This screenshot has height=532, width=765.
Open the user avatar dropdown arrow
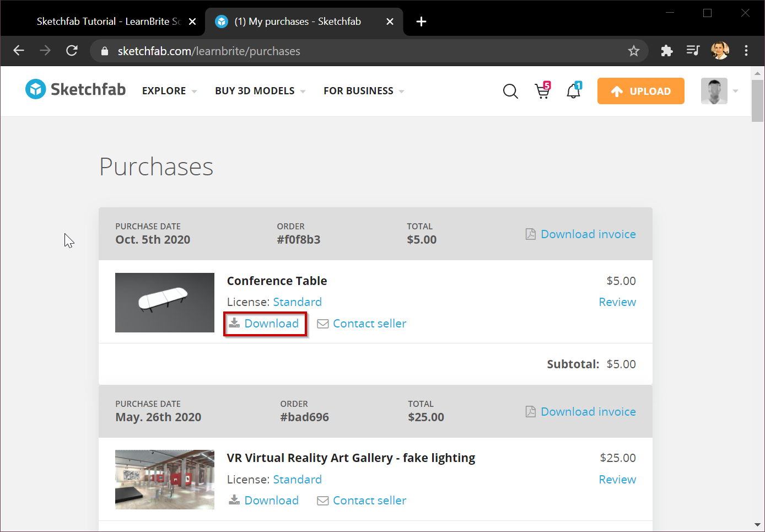[735, 91]
